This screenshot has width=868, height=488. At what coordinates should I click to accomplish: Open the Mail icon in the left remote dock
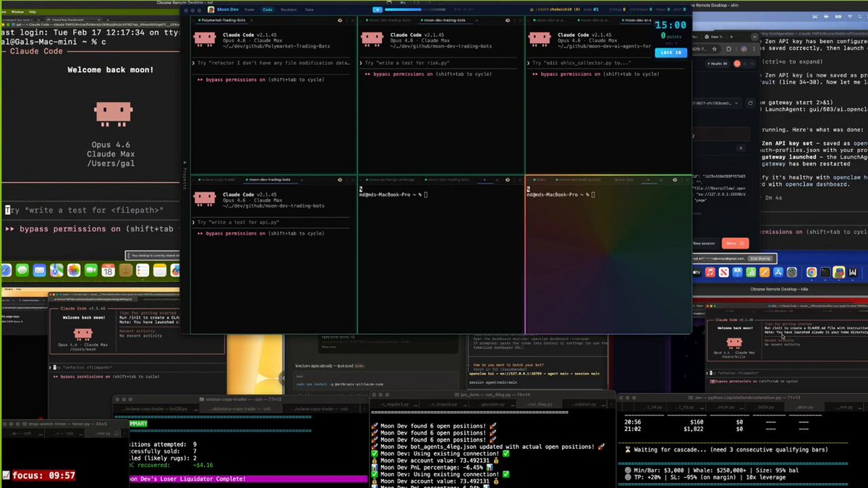(40, 270)
